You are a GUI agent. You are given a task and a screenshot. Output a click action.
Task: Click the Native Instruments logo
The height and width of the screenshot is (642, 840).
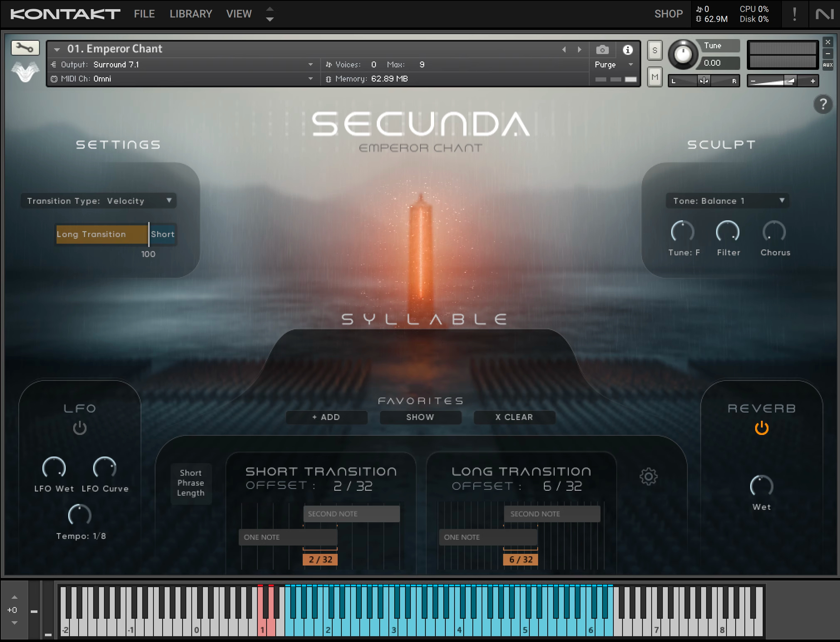[x=824, y=14]
